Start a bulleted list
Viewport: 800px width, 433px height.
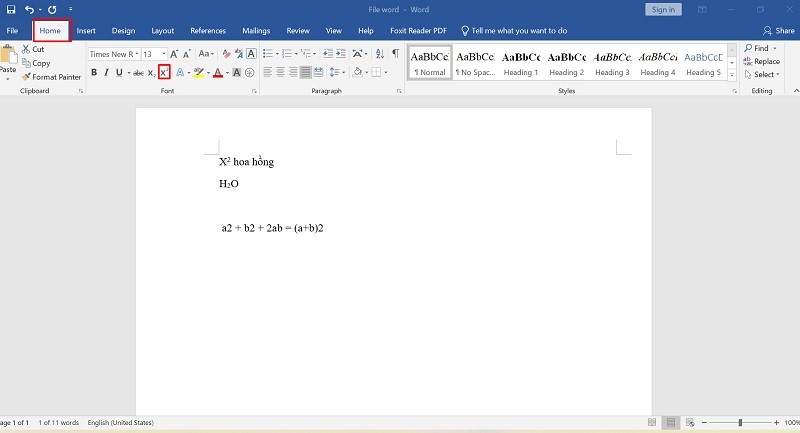pyautogui.click(x=268, y=54)
